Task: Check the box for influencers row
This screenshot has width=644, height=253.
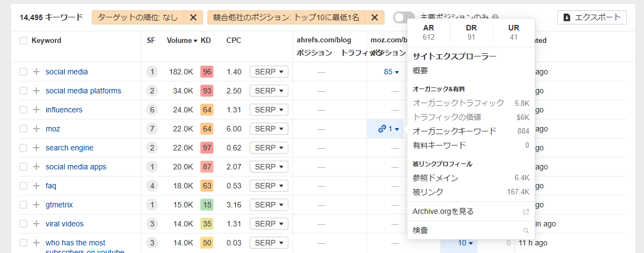Action: pos(23,110)
